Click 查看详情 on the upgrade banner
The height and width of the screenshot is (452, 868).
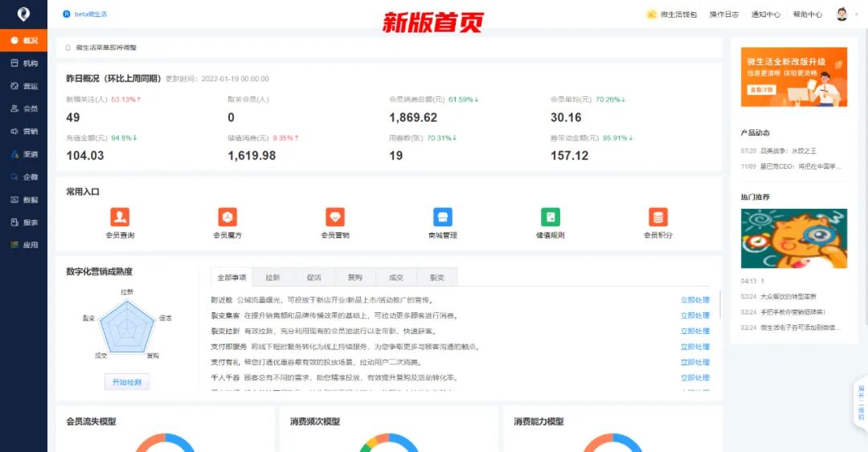click(759, 91)
